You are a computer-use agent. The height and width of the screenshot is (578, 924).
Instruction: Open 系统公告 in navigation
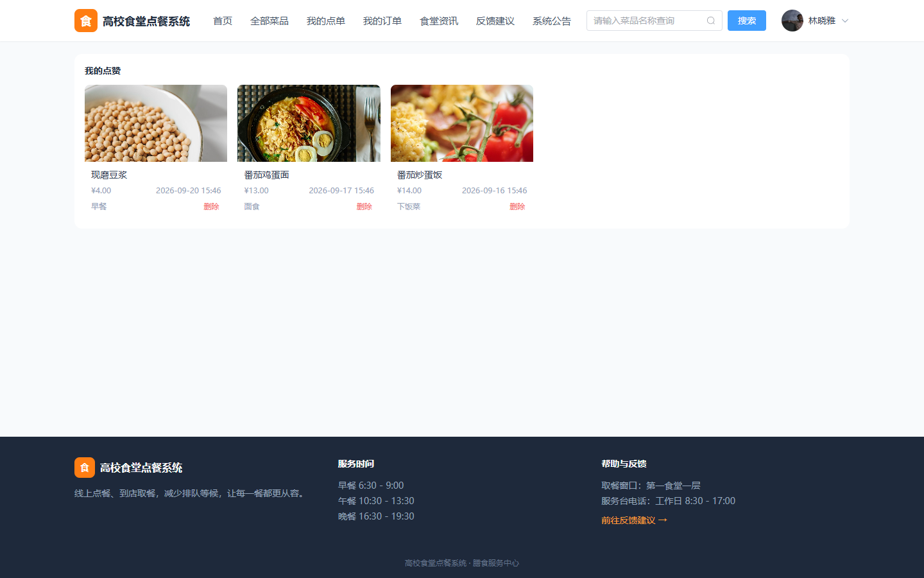tap(552, 21)
